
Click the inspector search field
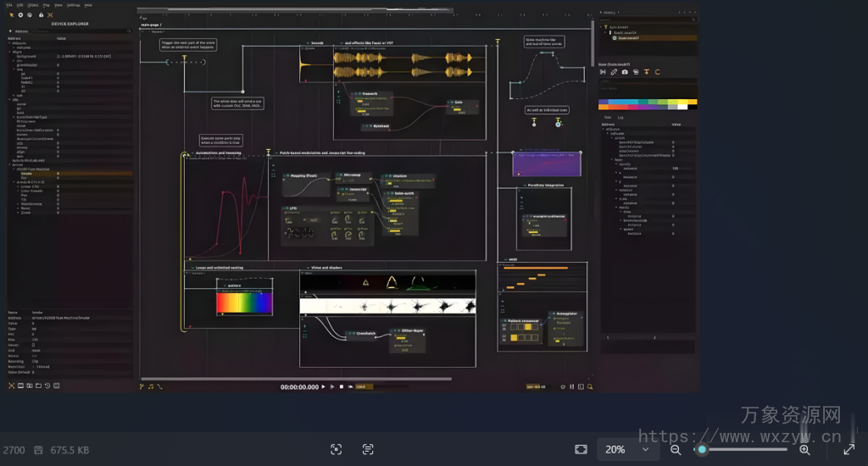tap(648, 19)
